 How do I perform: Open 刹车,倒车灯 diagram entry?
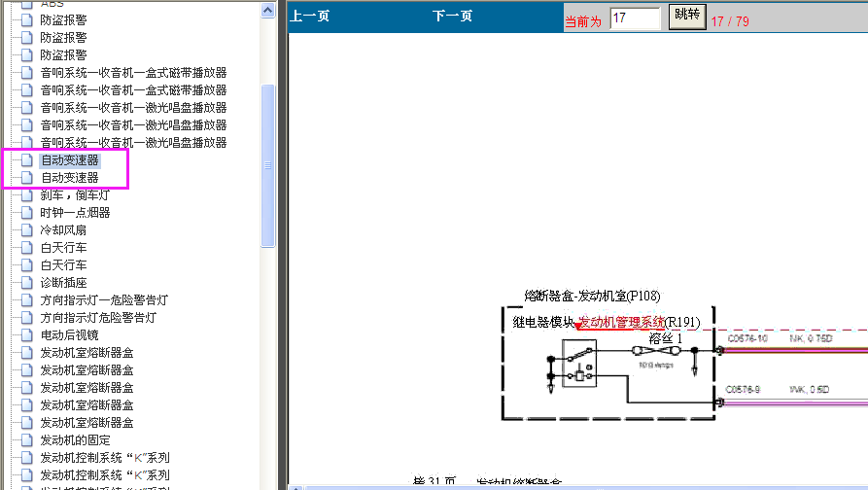(x=75, y=194)
